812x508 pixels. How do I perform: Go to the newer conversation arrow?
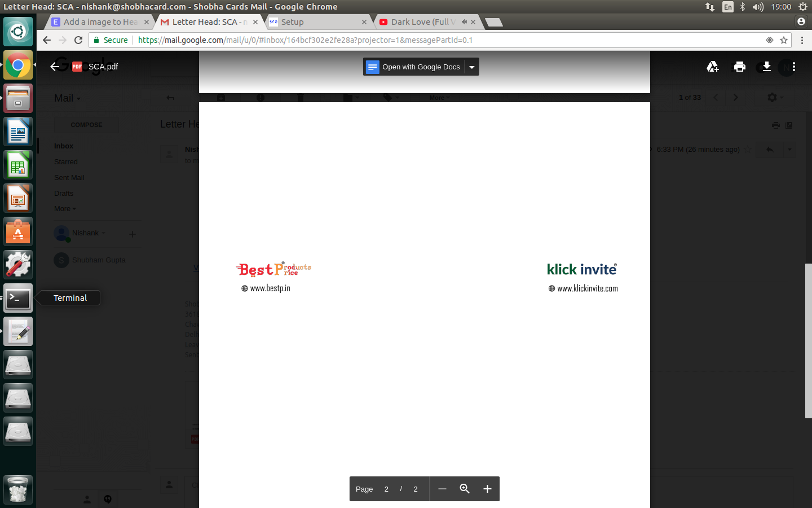point(716,98)
